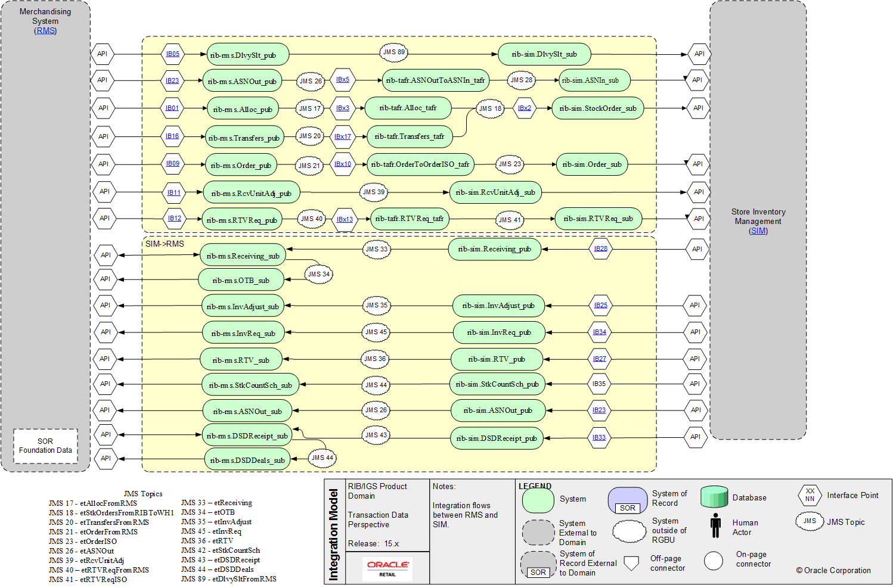Screen dimensions: 893x588
Task: Click the System outside of RGBU icon
Action: tap(630, 531)
